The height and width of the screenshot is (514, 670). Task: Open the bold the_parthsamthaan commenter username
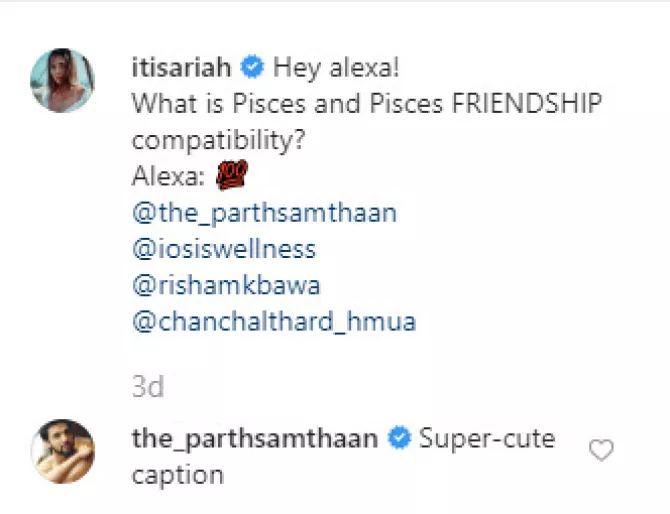pos(255,438)
